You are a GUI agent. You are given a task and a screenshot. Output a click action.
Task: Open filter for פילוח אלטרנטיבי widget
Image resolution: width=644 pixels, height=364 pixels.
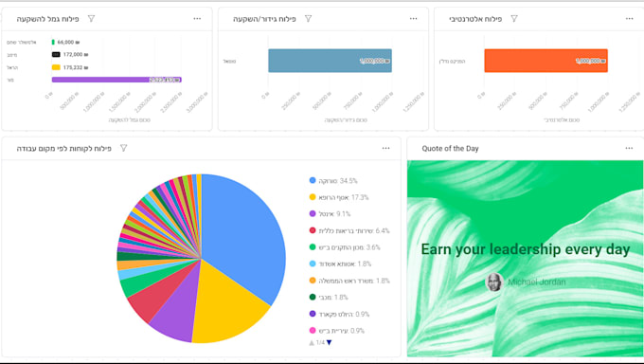(x=514, y=19)
